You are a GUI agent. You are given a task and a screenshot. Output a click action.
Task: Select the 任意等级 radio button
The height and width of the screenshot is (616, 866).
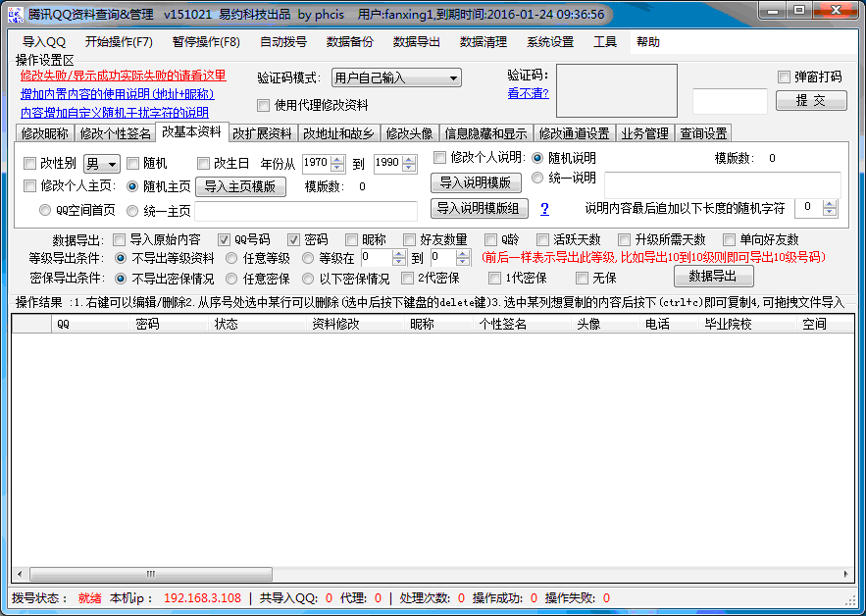click(232, 258)
